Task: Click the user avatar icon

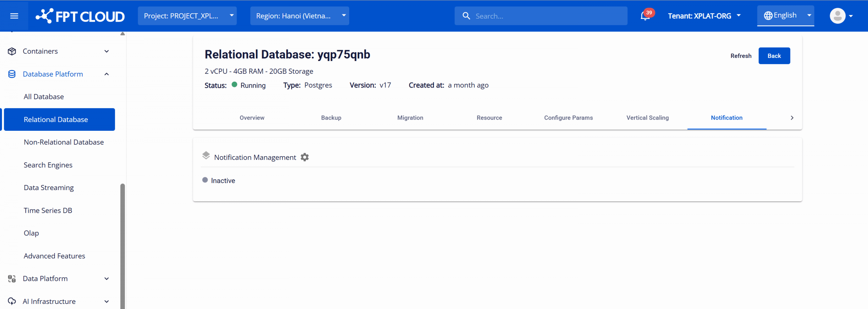Action: point(837,16)
